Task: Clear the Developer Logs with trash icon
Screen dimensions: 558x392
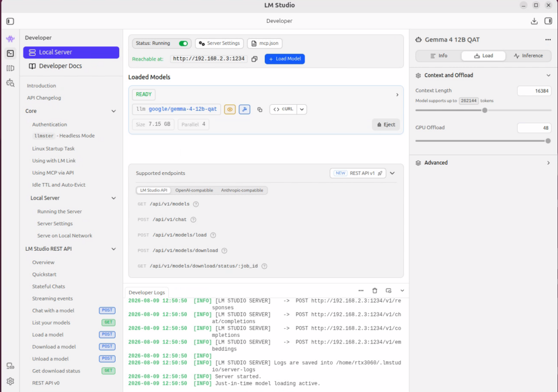Action: coord(375,291)
